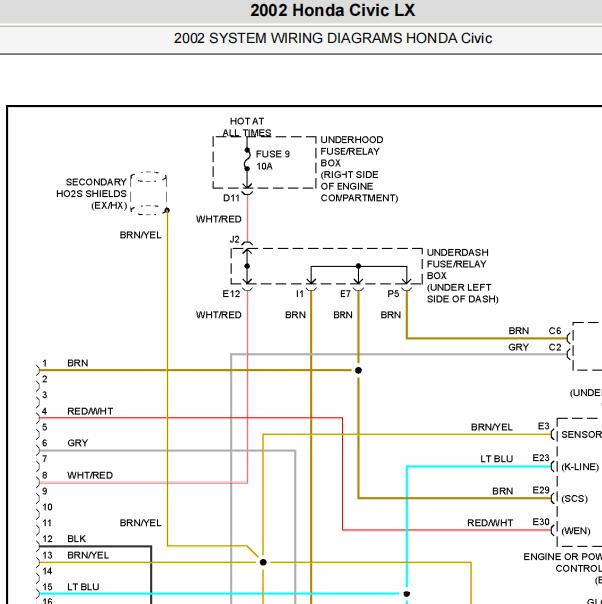Click the "LT BLU" label beside terminal E23
This screenshot has height=604, width=602.
point(496,459)
